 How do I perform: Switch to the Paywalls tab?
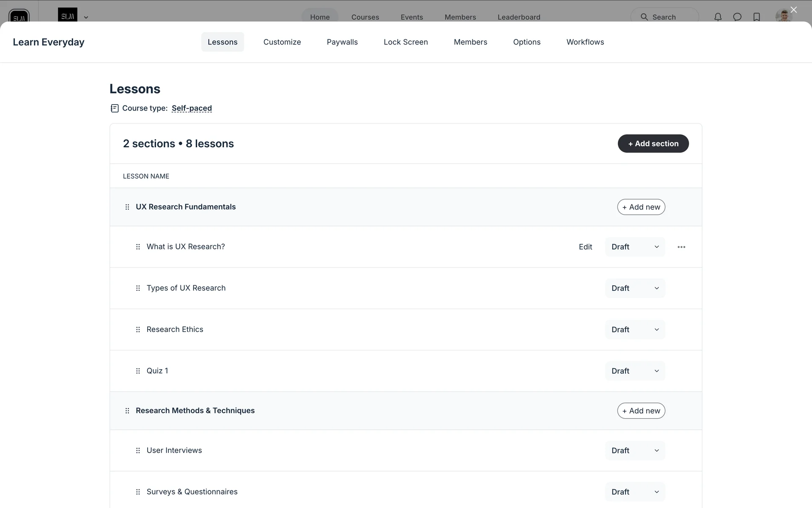[342, 42]
